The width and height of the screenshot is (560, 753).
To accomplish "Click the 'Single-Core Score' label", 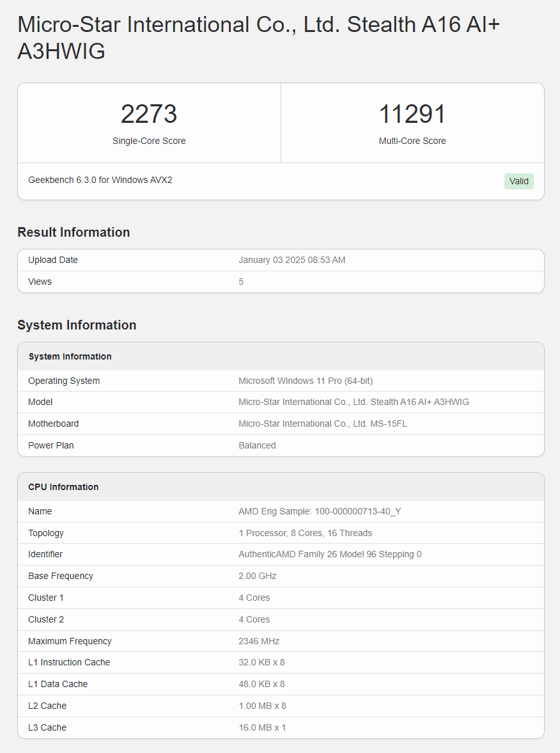I will (149, 141).
